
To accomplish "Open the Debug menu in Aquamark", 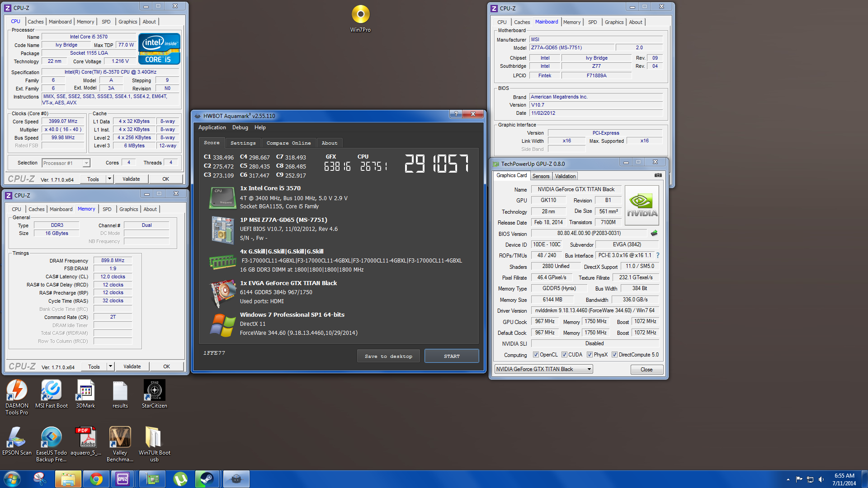I will (240, 127).
